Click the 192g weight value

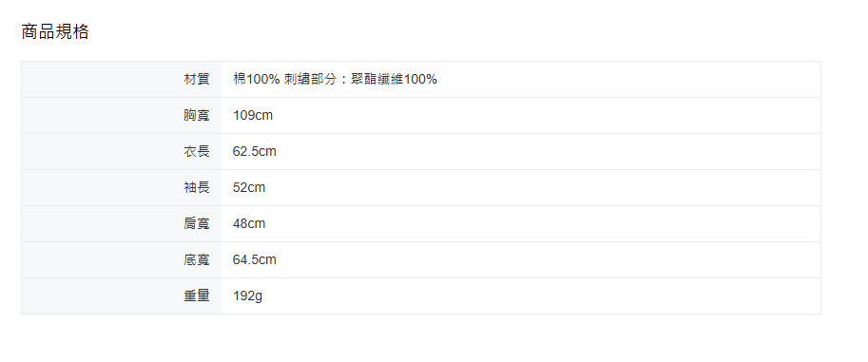pyautogui.click(x=247, y=296)
